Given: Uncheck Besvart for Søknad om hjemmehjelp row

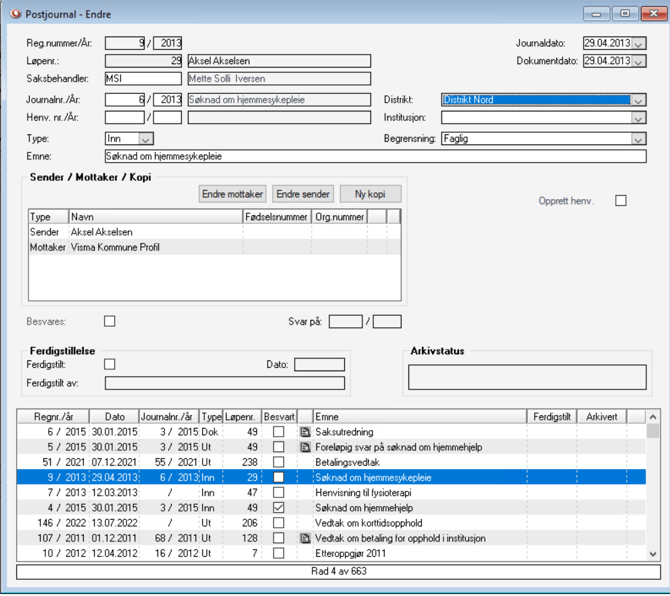Looking at the screenshot, I should (x=279, y=508).
